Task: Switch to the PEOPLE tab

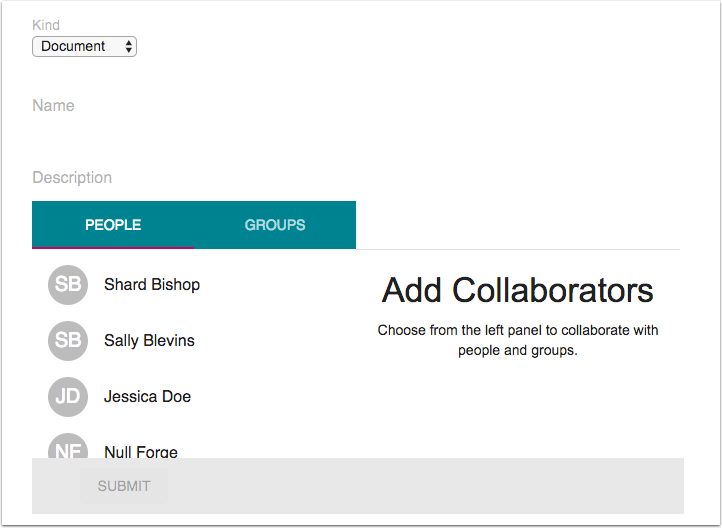Action: 113,225
